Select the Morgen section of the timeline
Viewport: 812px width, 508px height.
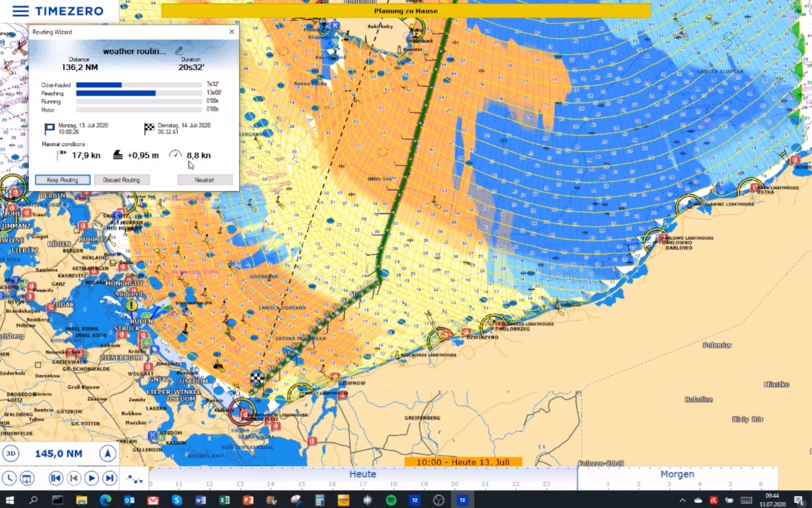coord(677,474)
